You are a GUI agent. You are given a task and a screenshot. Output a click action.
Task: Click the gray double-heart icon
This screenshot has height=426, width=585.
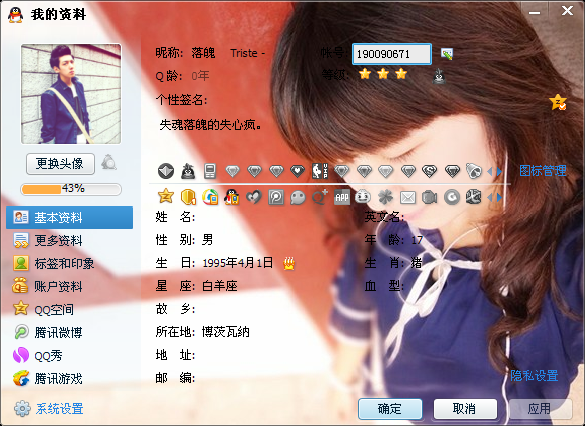click(x=254, y=197)
